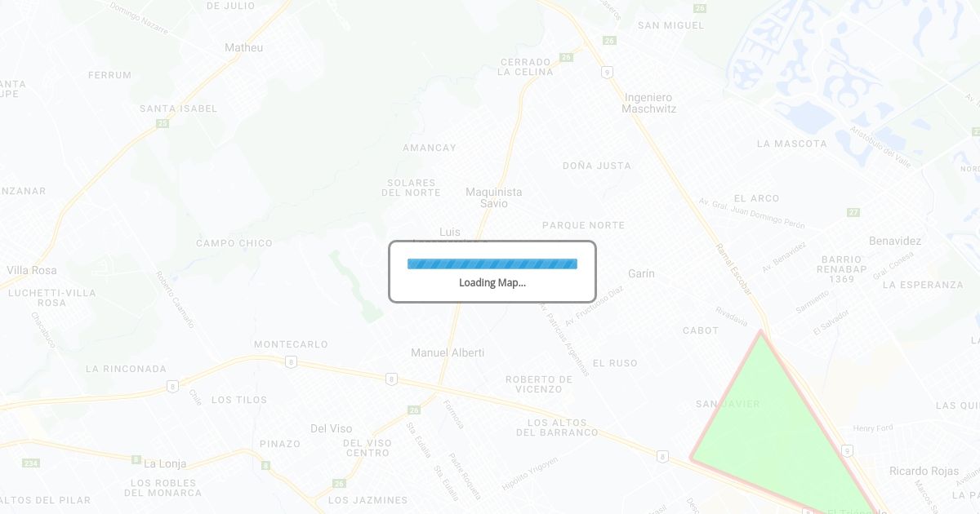Select the Matheu town label
The width and height of the screenshot is (980, 514).
[244, 47]
